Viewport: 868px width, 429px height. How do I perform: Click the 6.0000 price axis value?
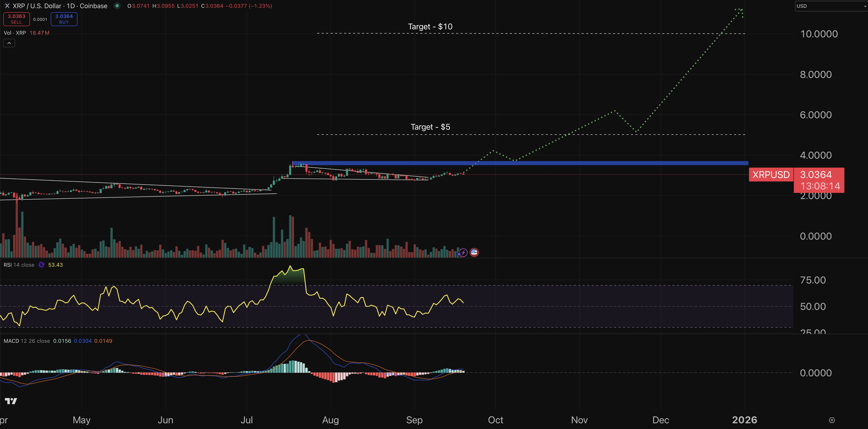(816, 115)
